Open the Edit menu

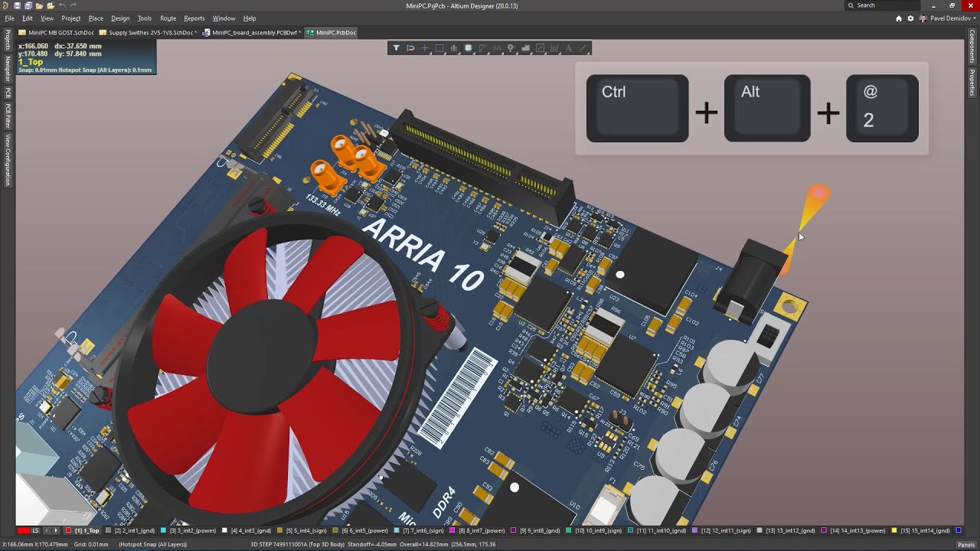pyautogui.click(x=28, y=18)
